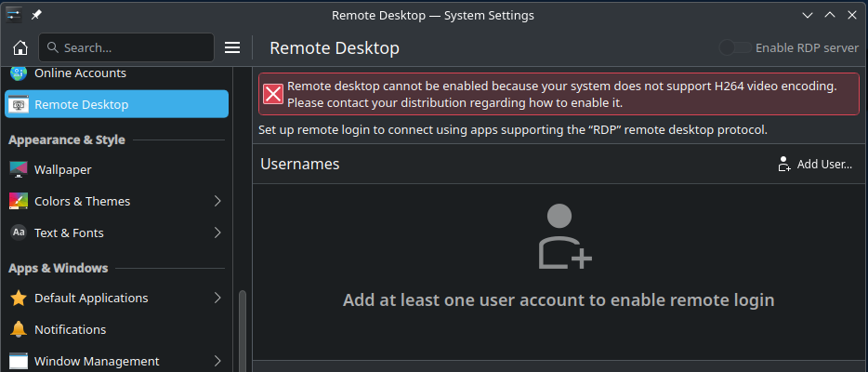The height and width of the screenshot is (372, 868).
Task: Open the Wallpaper settings page
Action: tap(117, 169)
